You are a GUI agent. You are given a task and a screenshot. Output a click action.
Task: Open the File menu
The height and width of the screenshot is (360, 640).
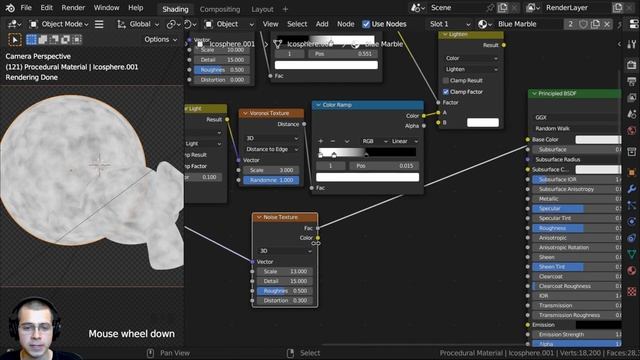[x=26, y=8]
